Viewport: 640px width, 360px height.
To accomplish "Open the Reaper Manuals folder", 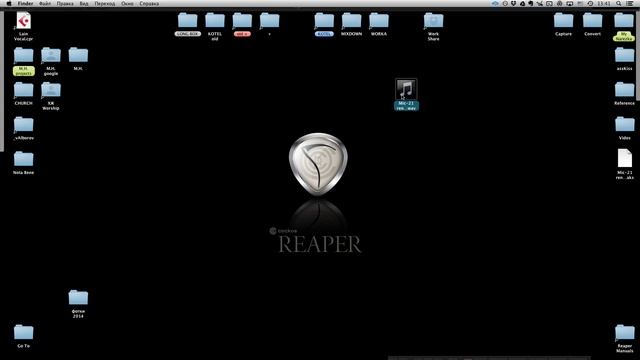I will 624,333.
